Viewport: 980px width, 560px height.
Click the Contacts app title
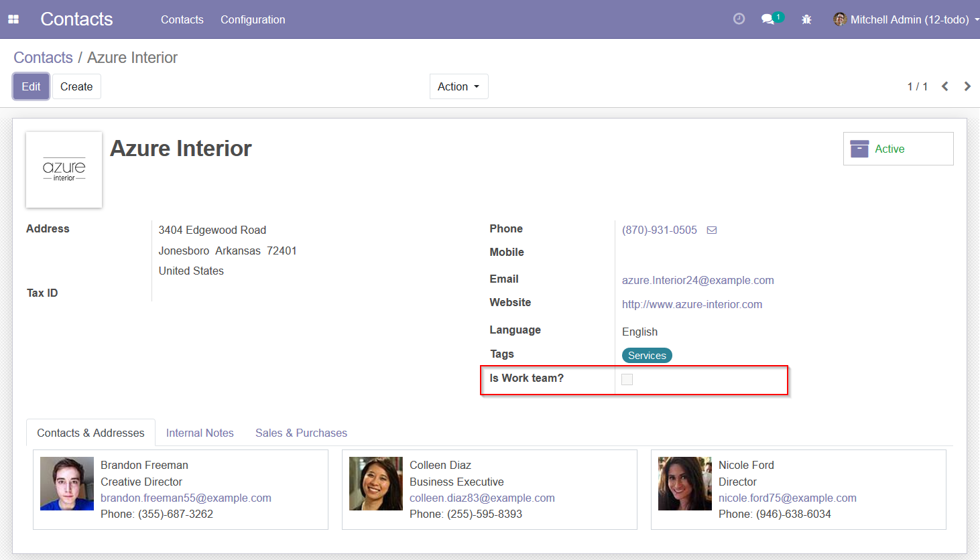click(x=76, y=19)
